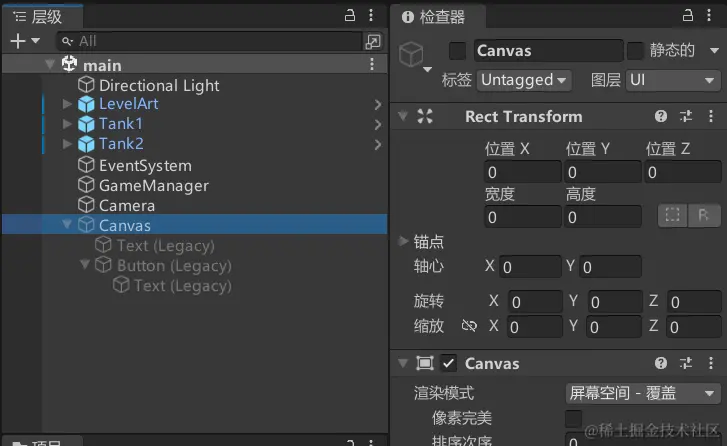The image size is (727, 446).
Task: Toggle the scale constrain proportions link icon
Action: (469, 326)
